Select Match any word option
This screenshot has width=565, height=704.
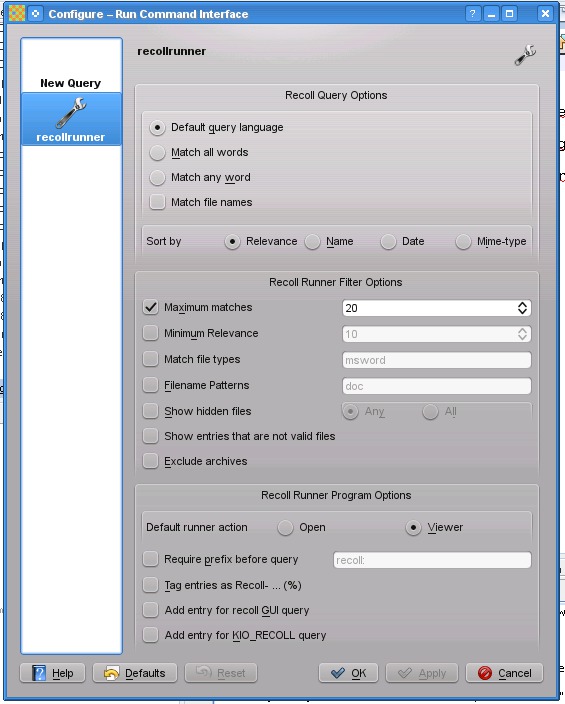click(x=157, y=177)
